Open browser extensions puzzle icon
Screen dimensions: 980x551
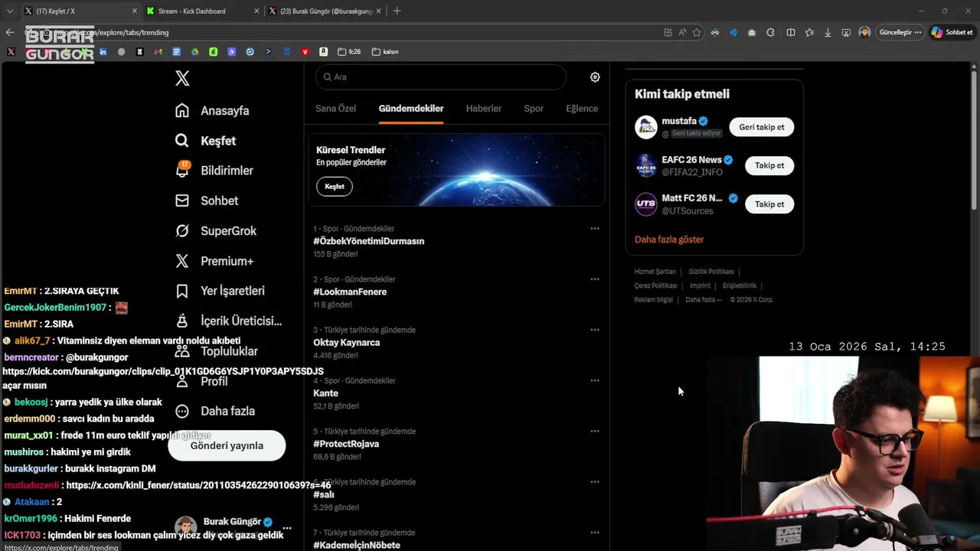point(770,32)
